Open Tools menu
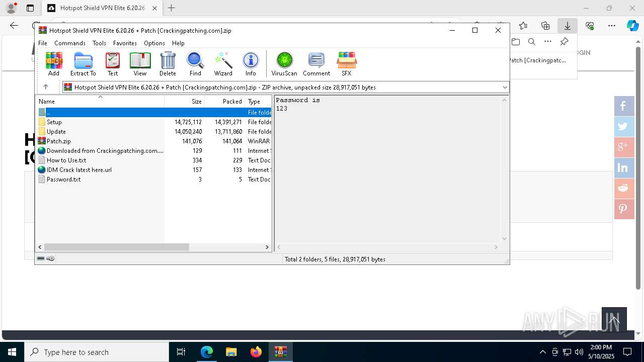The height and width of the screenshot is (362, 644). pos(99,43)
